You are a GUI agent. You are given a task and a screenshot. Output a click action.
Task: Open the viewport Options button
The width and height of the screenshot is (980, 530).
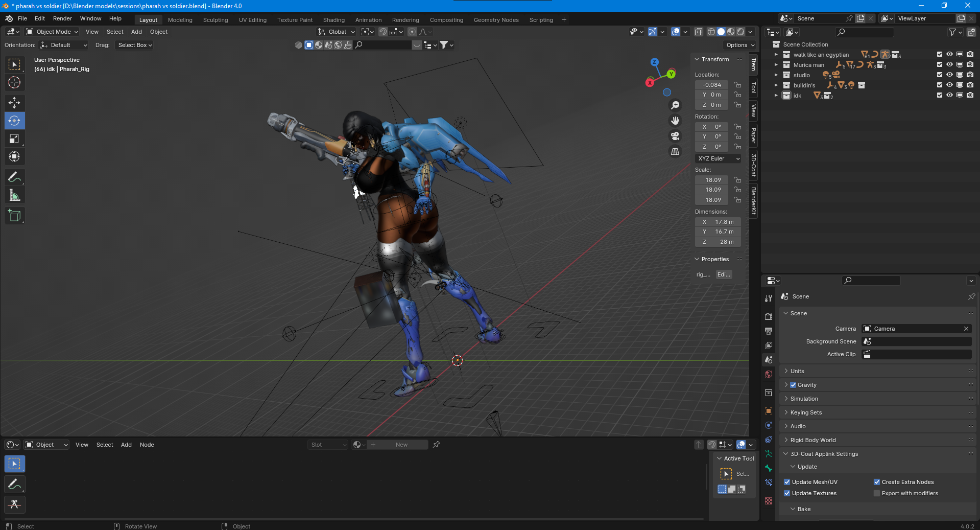tap(740, 45)
